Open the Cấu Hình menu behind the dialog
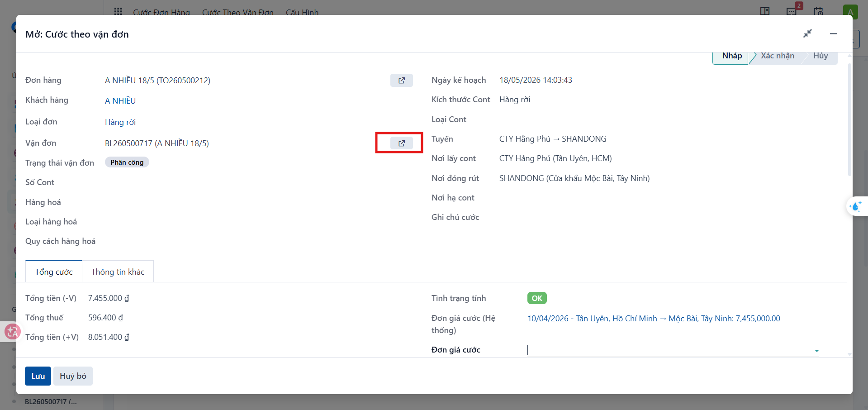 [x=302, y=12]
